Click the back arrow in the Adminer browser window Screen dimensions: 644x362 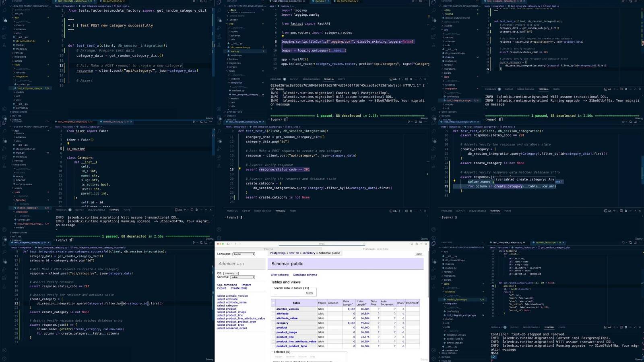pos(235,244)
